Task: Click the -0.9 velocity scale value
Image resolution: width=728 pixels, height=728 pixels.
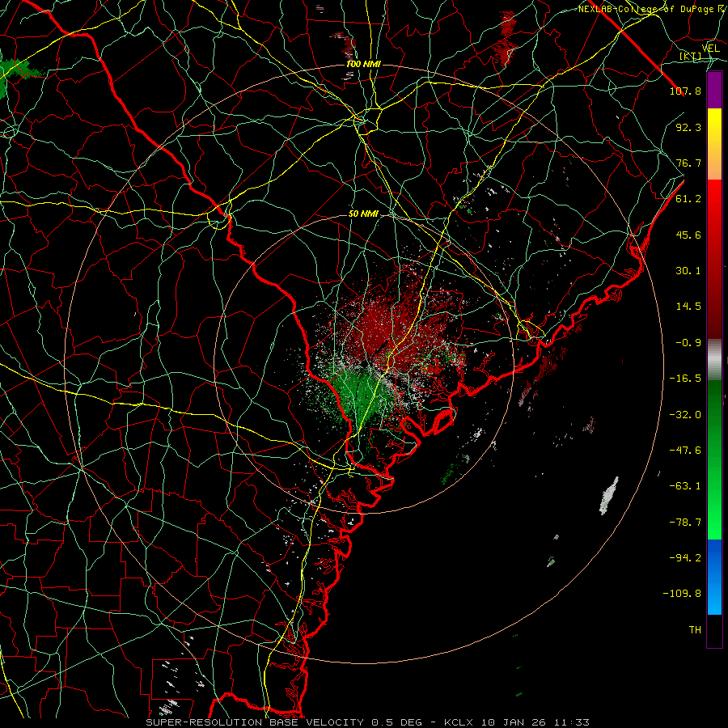Action: (x=688, y=343)
